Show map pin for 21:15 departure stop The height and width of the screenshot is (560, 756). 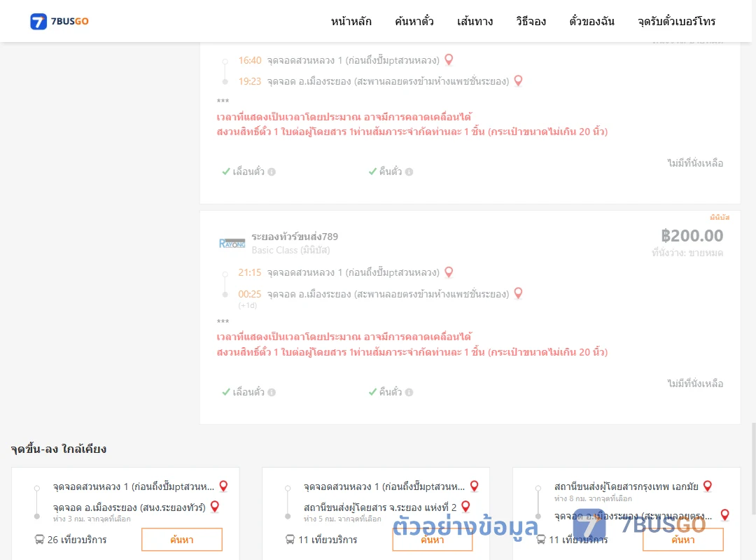click(x=449, y=272)
